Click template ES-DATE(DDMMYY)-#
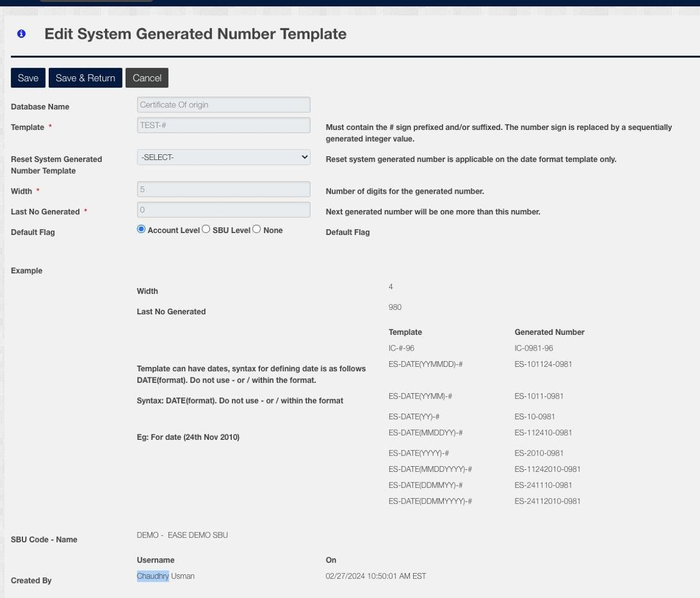The image size is (700, 598). coord(426,486)
